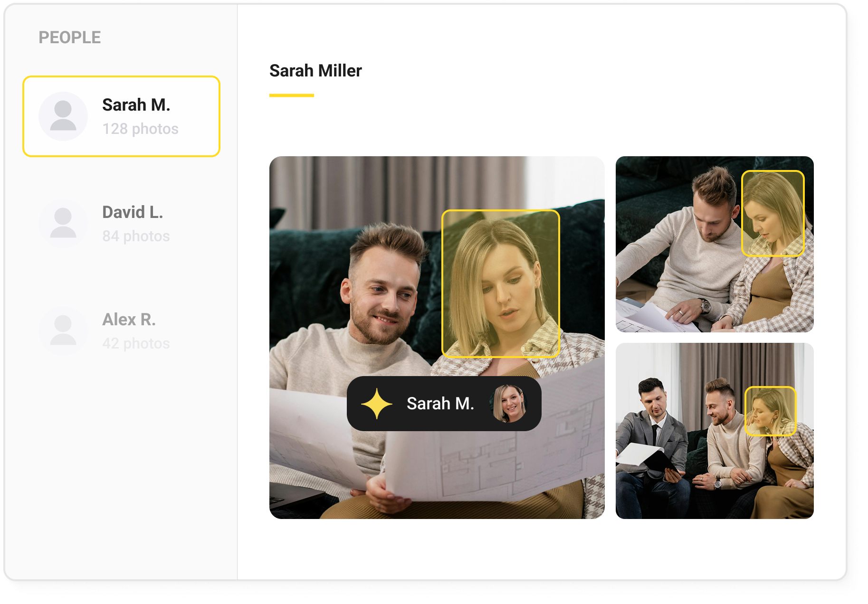The height and width of the screenshot is (604, 868).
Task: Click the Sarah M. label in dark tag
Action: point(440,404)
